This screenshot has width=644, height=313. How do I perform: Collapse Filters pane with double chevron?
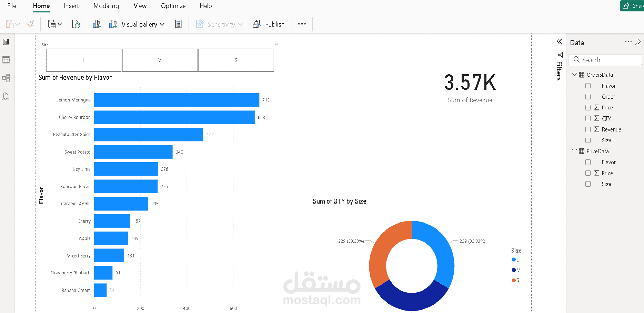pos(560,42)
